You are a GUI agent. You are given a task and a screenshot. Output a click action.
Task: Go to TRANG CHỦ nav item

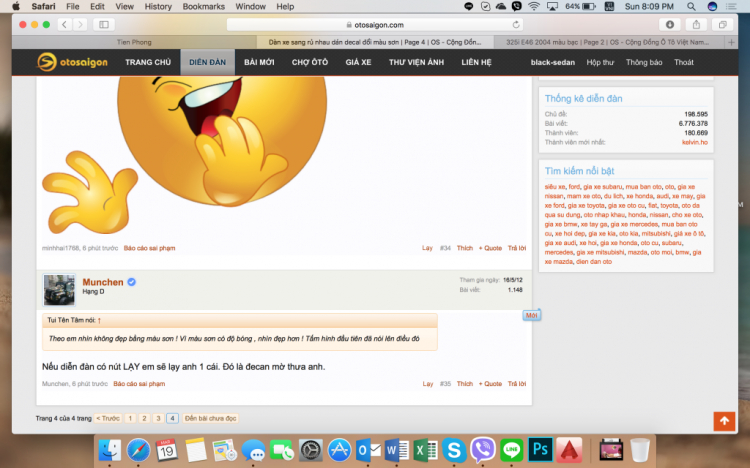pyautogui.click(x=148, y=62)
